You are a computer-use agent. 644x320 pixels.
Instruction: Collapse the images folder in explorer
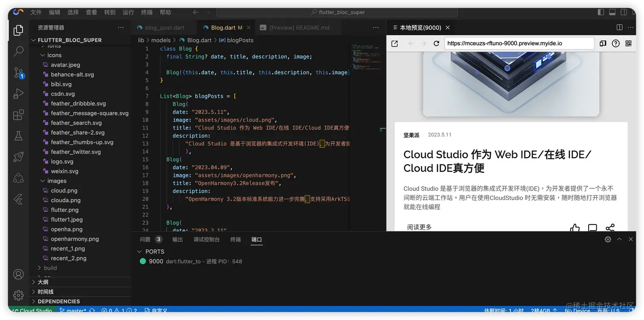pos(42,181)
